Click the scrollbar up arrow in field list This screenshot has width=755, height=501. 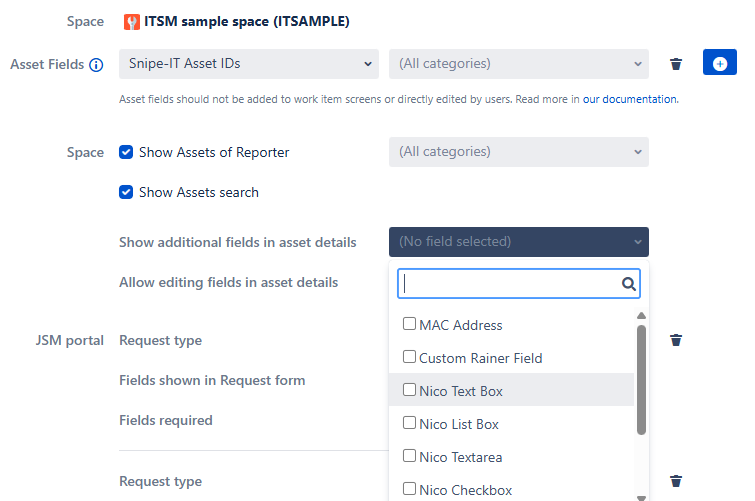(x=641, y=317)
